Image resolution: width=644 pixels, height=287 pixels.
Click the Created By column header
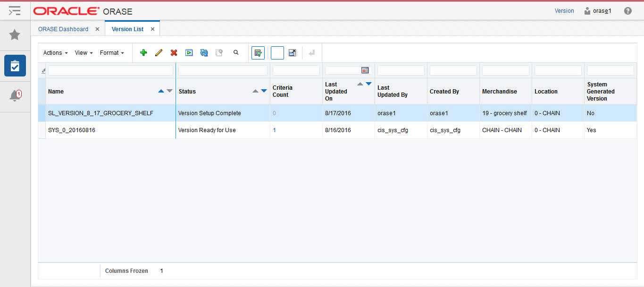453,91
